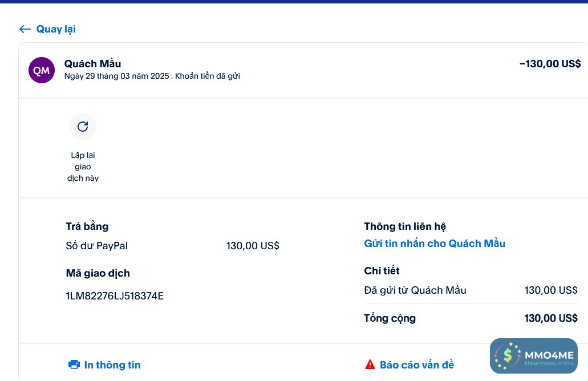Click the transaction date "Ngày 29 tháng 03 năm 2025"
Screen dimensions: 588x381
click(116, 76)
